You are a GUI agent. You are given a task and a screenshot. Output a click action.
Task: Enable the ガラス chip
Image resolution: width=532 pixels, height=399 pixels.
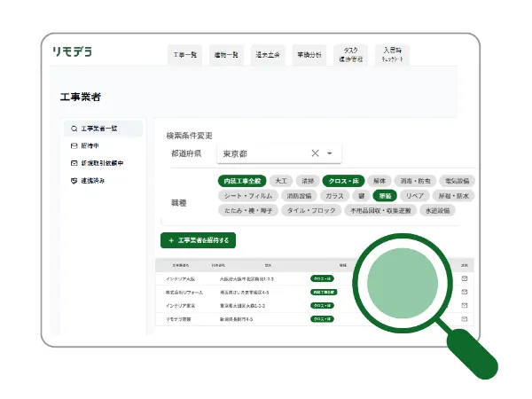pyautogui.click(x=334, y=196)
